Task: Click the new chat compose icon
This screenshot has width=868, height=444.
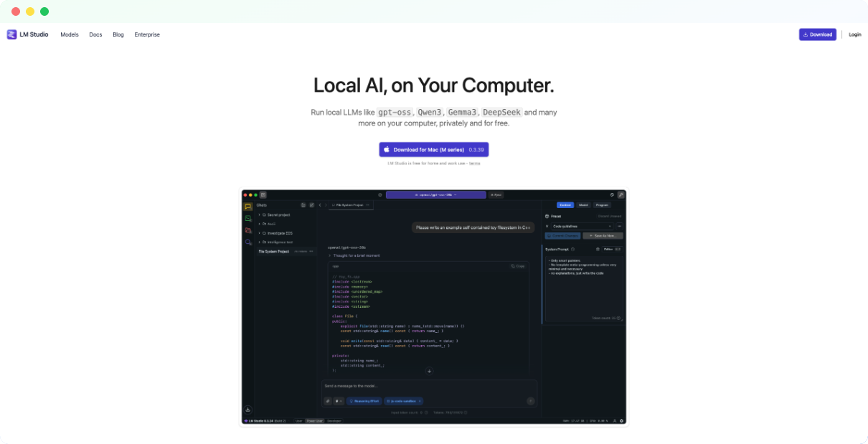Action: coord(312,205)
